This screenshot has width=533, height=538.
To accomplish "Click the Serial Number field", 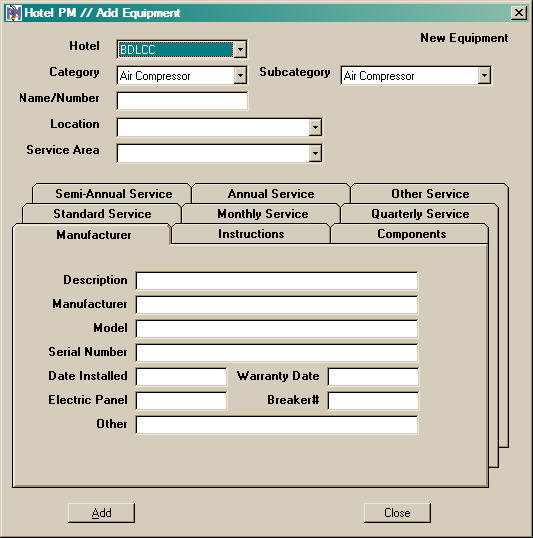I will tap(277, 353).
